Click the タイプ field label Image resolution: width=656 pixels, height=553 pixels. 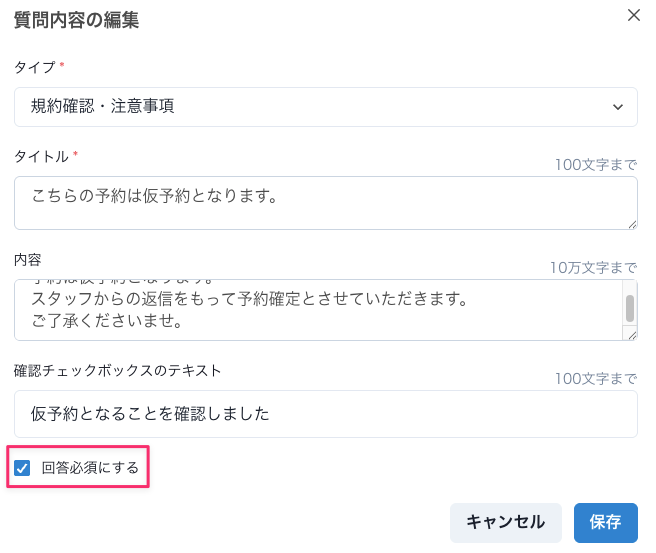[35, 67]
